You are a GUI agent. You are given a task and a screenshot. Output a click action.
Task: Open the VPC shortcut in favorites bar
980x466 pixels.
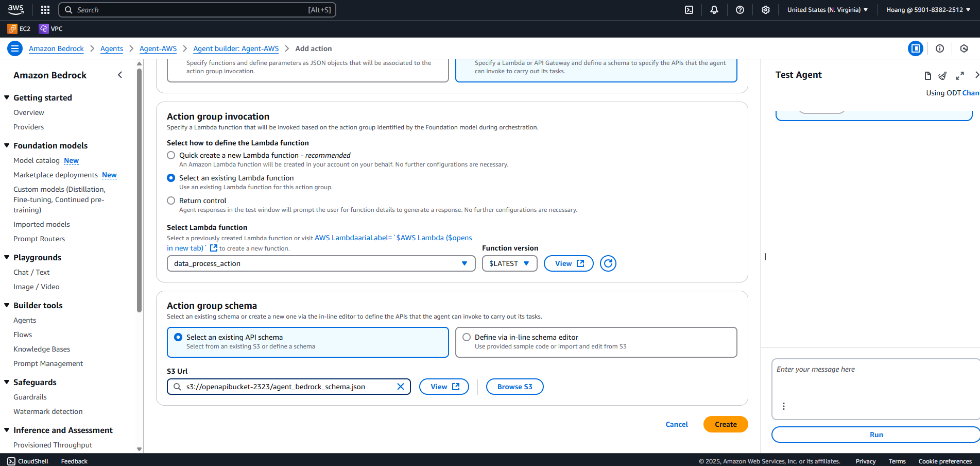[x=51, y=29]
